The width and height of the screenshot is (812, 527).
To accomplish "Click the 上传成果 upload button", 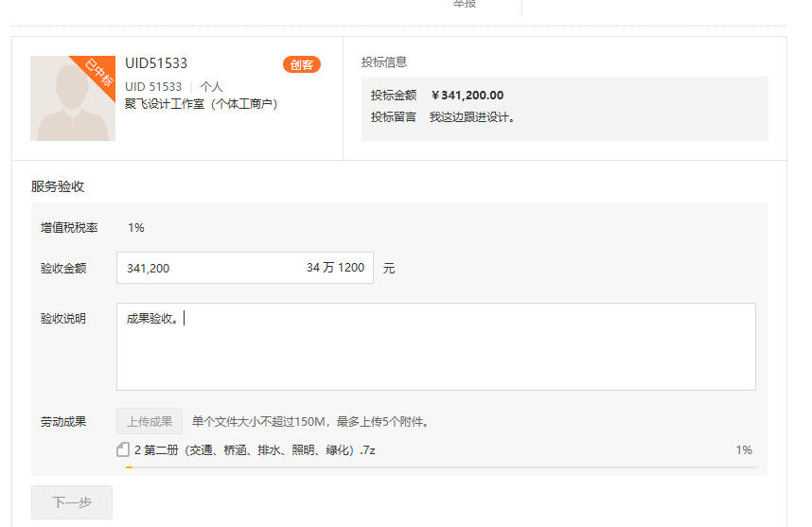I will [x=150, y=421].
